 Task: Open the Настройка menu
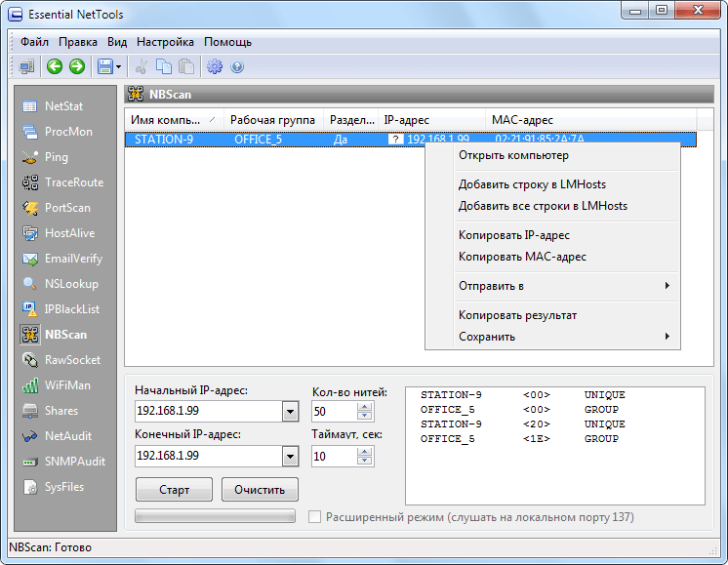[165, 42]
